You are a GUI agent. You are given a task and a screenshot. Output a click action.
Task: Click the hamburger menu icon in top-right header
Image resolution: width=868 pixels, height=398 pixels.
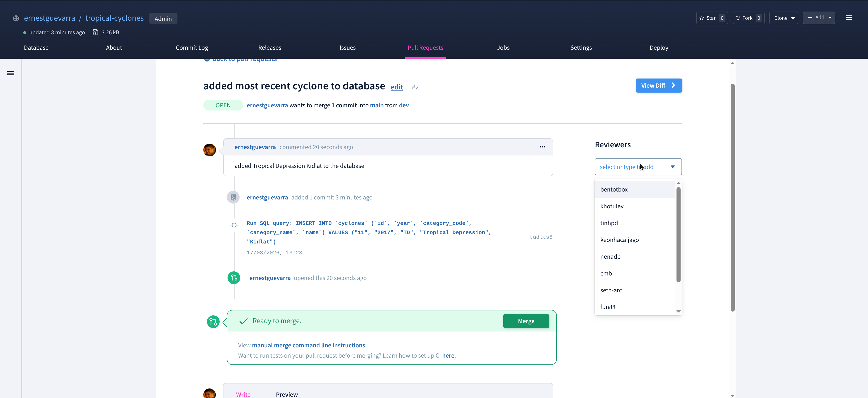(x=849, y=18)
